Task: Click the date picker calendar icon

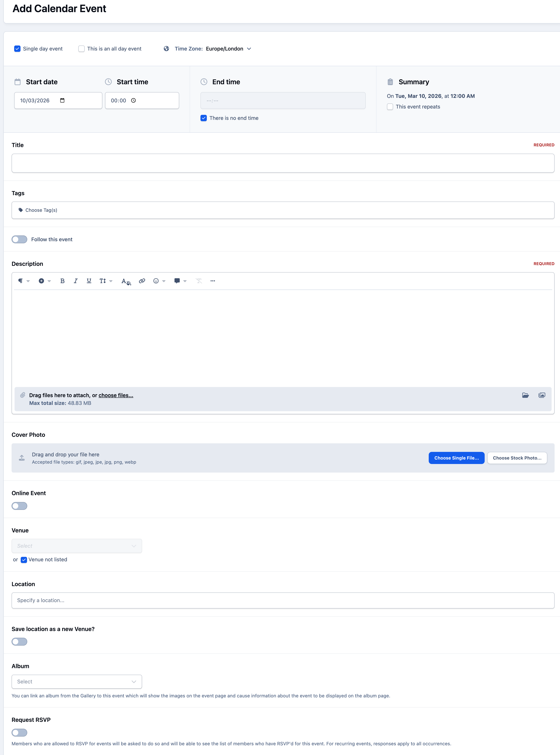Action: 62,100
